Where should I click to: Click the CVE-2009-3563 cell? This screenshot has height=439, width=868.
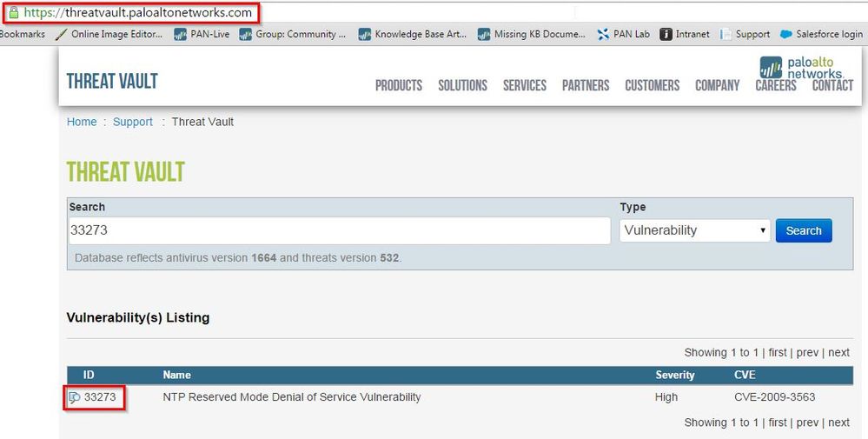[774, 397]
